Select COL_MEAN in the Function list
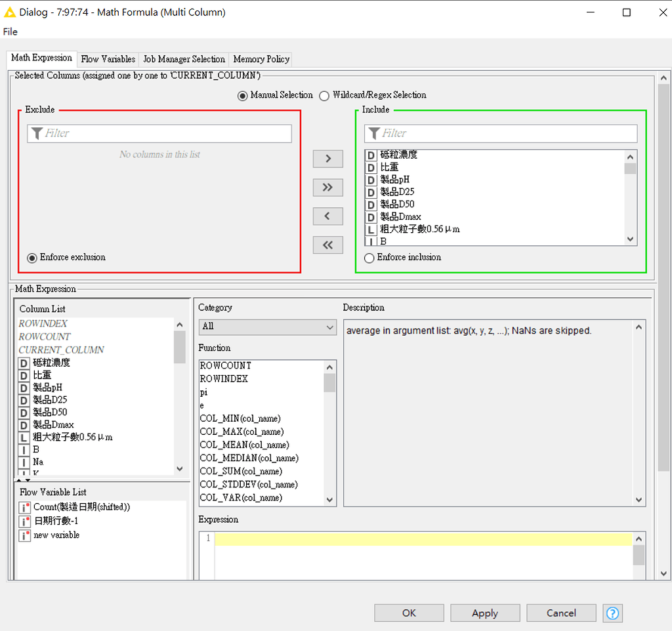The height and width of the screenshot is (631, 672). coord(244,445)
